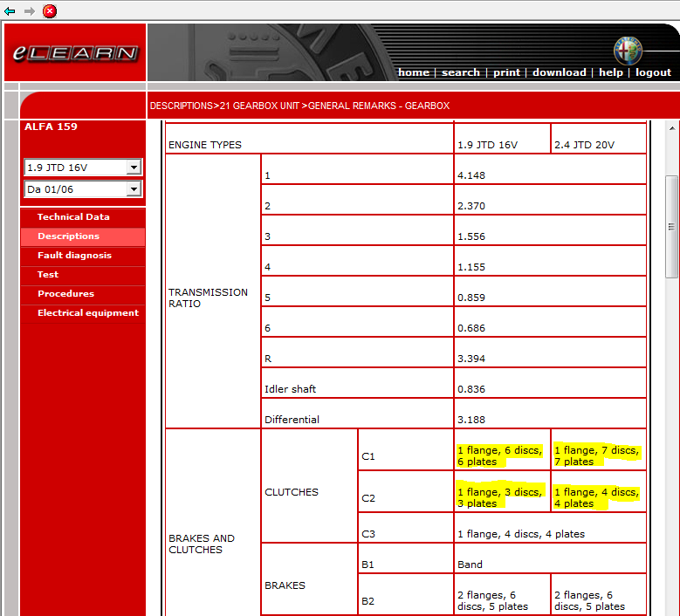Click the vertical scrollbar thumb
Image resolution: width=680 pixels, height=616 pixels.
[672, 226]
